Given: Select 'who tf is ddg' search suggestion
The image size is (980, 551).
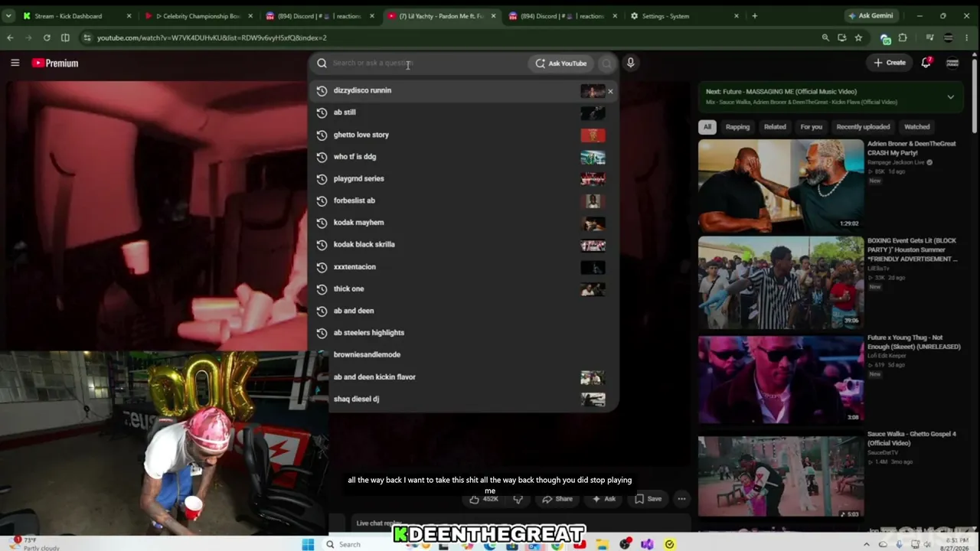Looking at the screenshot, I should point(464,157).
